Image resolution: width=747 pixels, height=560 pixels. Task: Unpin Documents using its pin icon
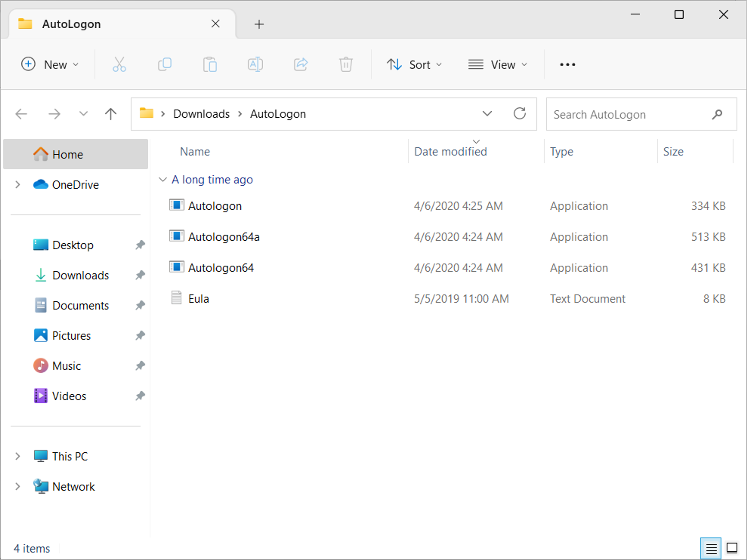140,305
